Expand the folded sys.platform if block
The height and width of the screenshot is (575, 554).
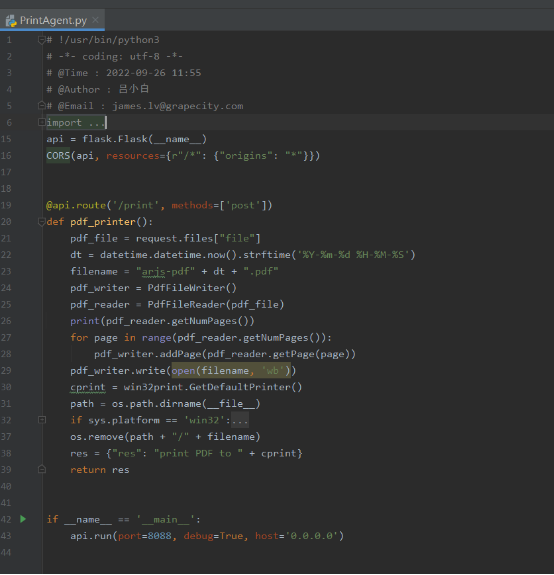click(41, 420)
